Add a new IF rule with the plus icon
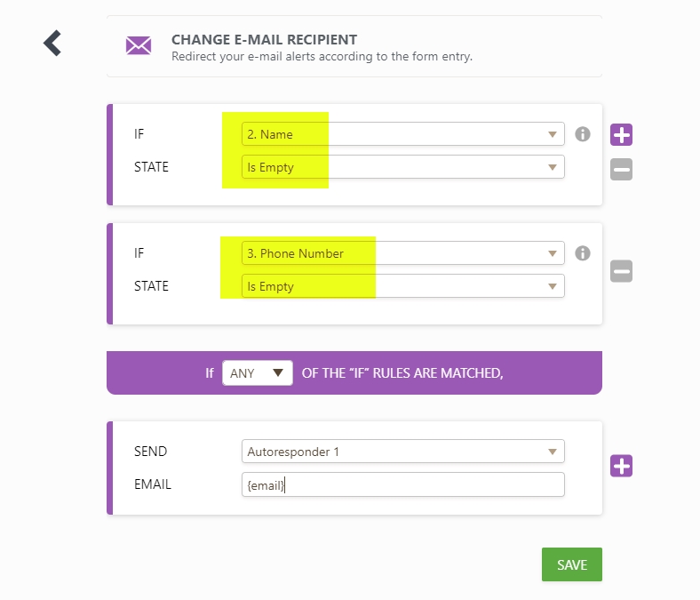The image size is (700, 600). coord(621,135)
